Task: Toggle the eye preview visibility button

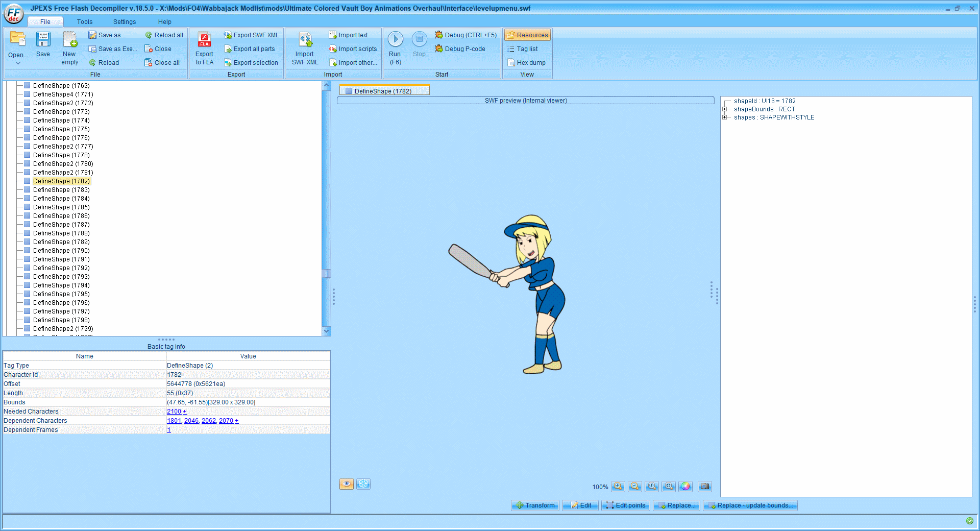Action: coord(346,484)
